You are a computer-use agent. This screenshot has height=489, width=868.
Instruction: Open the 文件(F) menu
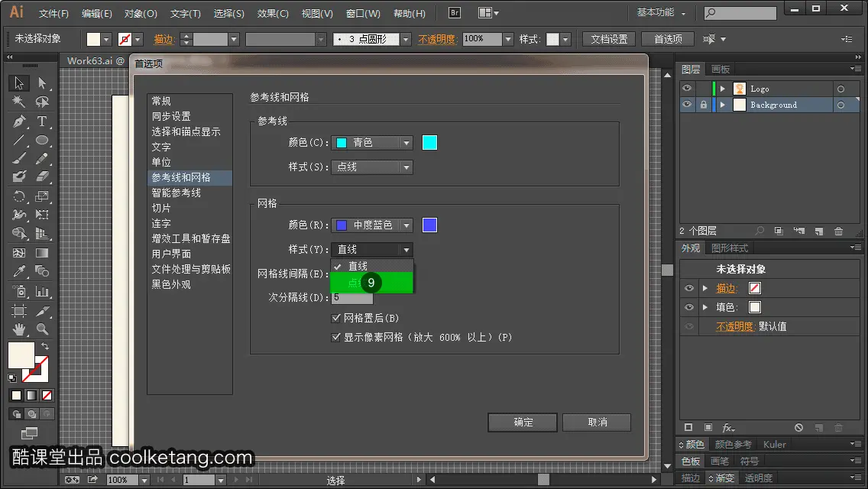[x=53, y=13]
